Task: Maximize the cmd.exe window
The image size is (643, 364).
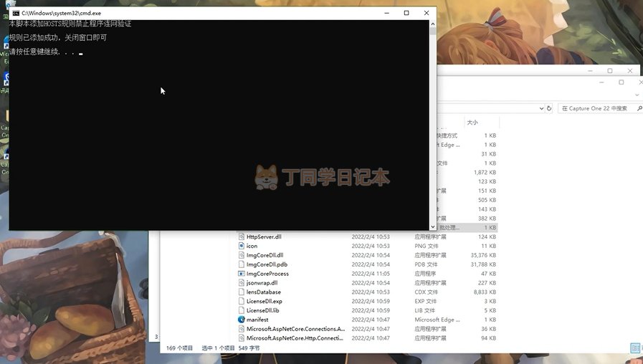Action: pos(406,13)
